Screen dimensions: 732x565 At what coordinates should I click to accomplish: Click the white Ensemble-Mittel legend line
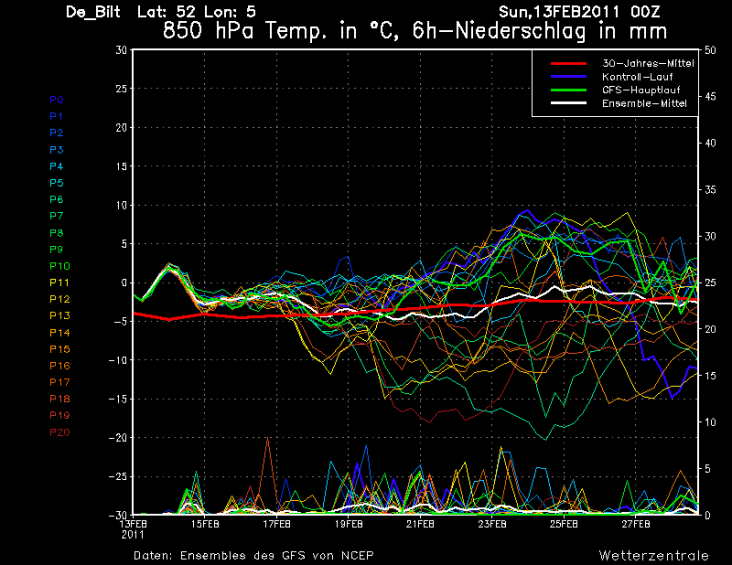point(568,103)
